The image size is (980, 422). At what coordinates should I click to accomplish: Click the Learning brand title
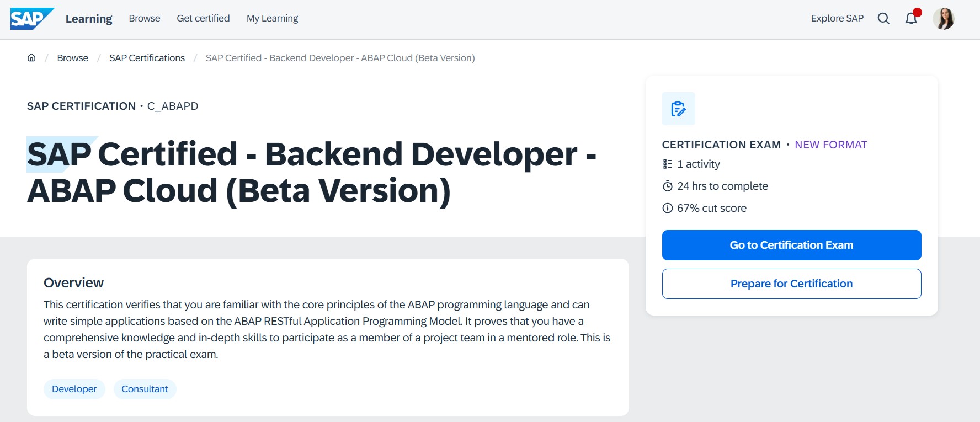click(89, 19)
